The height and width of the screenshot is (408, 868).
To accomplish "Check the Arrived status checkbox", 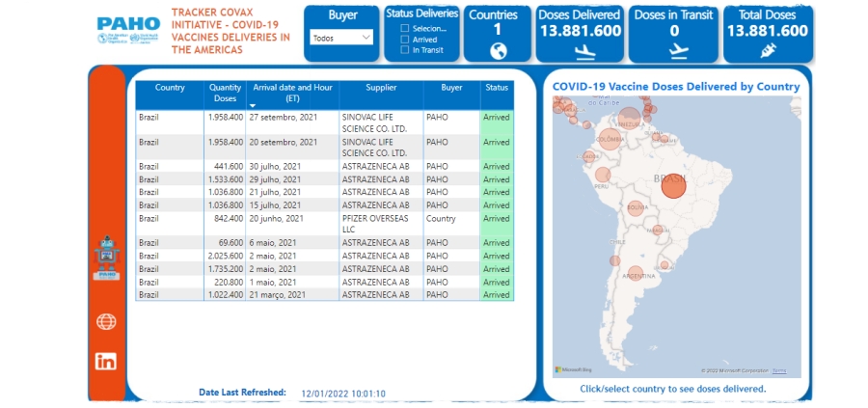I will point(405,40).
